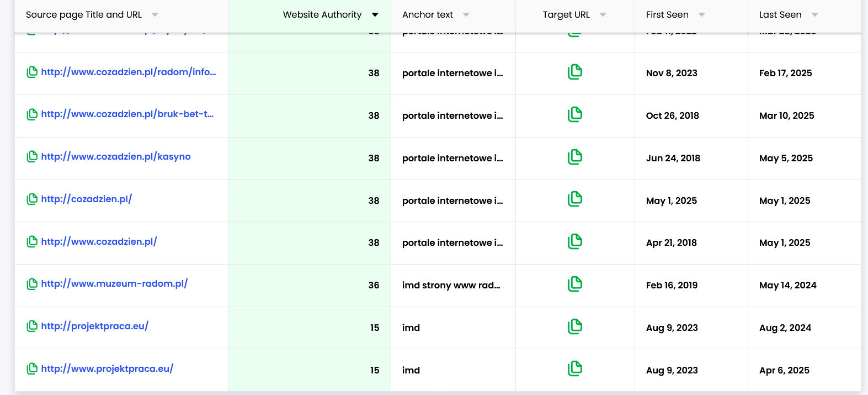Viewport: 868px width, 395px height.
Task: Sort by First Seen column arrow
Action: [701, 15]
